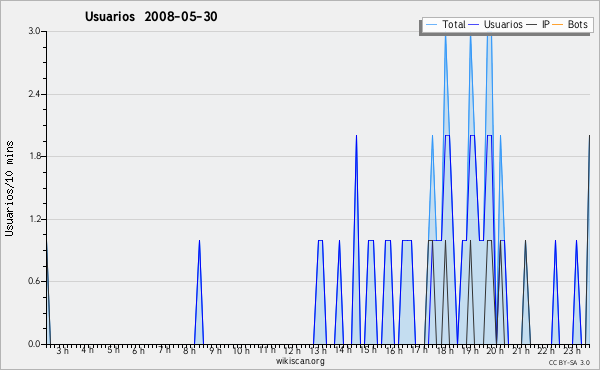
Task: Click the '6 h' x-axis label
Action: (139, 350)
